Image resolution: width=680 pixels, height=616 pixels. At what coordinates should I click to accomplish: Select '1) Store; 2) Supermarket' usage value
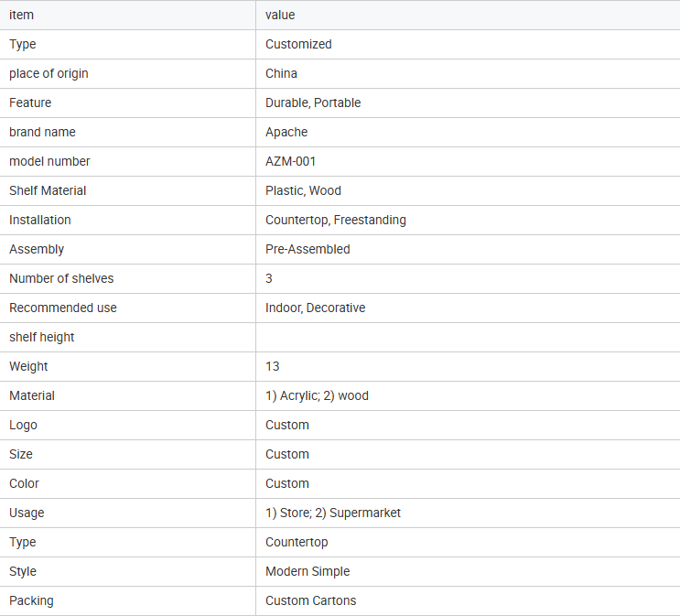click(333, 513)
